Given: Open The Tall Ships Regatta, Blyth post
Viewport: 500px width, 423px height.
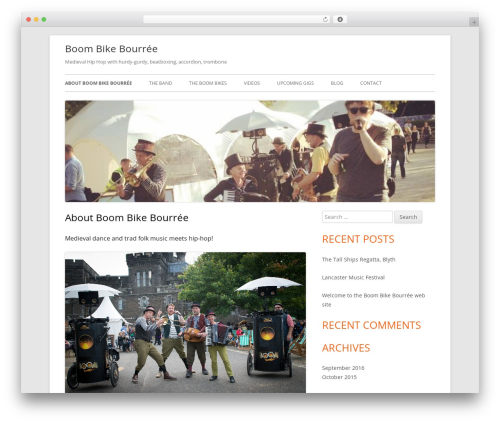Looking at the screenshot, I should pos(359,259).
